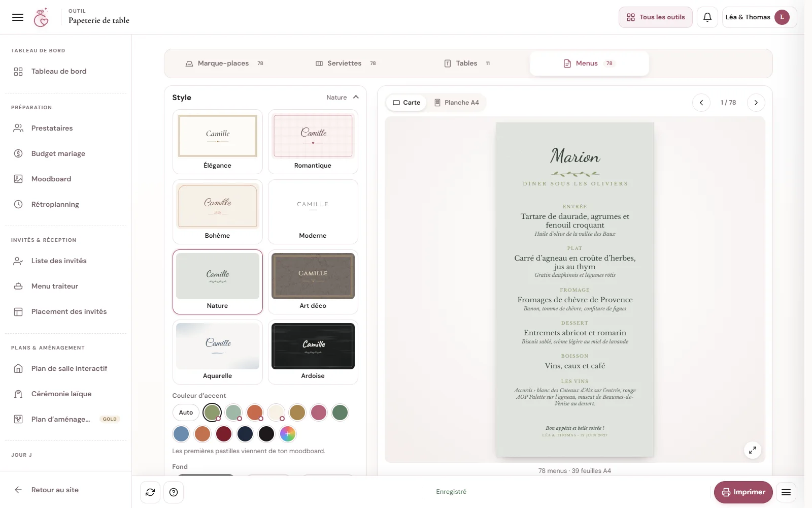Open Budget mariage in the sidebar

pyautogui.click(x=66, y=153)
